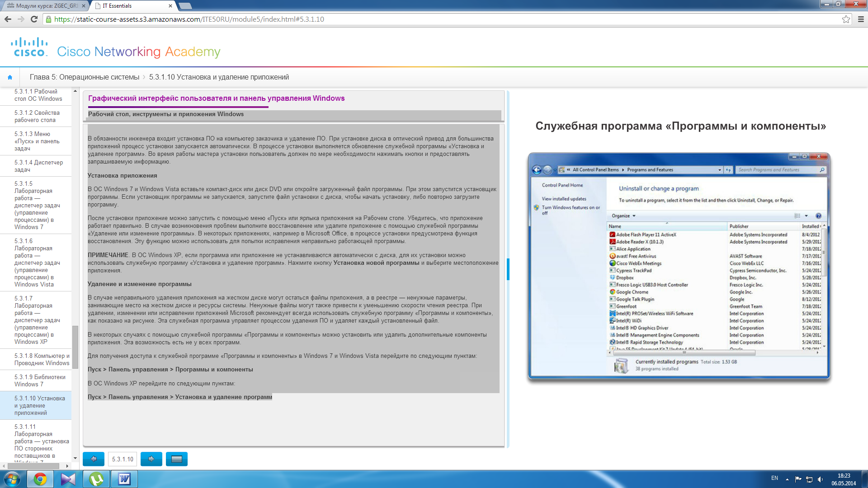Open Chrome menu hamburger icon

pyautogui.click(x=861, y=19)
